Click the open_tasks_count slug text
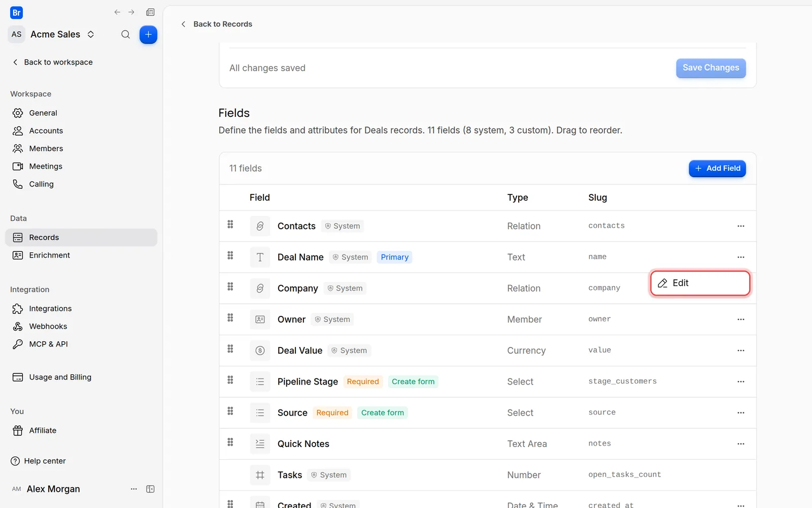 (625, 475)
